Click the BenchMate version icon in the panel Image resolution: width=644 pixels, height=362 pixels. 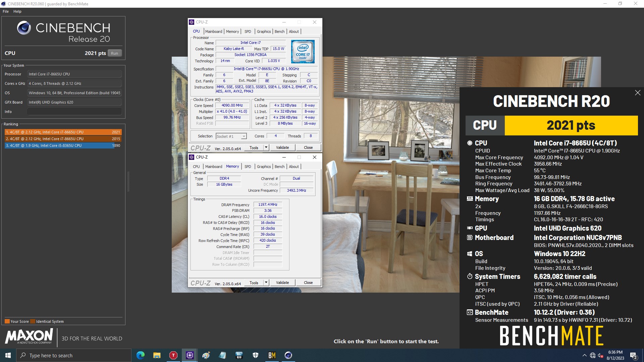470,312
